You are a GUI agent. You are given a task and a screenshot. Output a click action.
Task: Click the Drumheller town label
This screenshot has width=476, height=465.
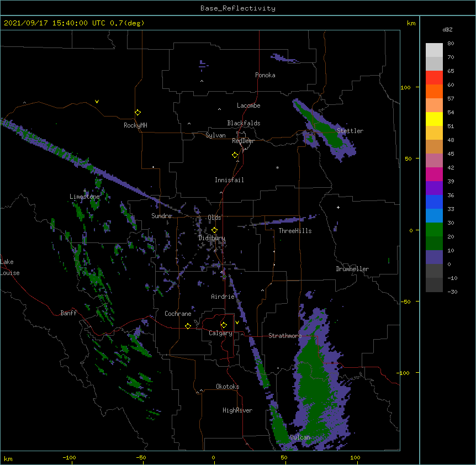(x=352, y=269)
